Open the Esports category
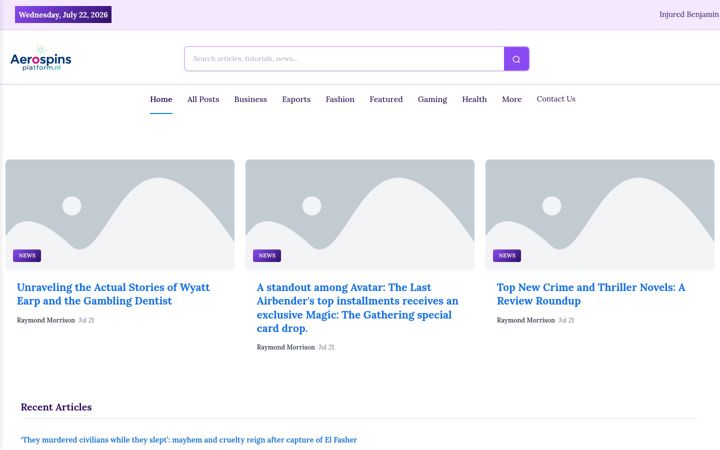 296,99
